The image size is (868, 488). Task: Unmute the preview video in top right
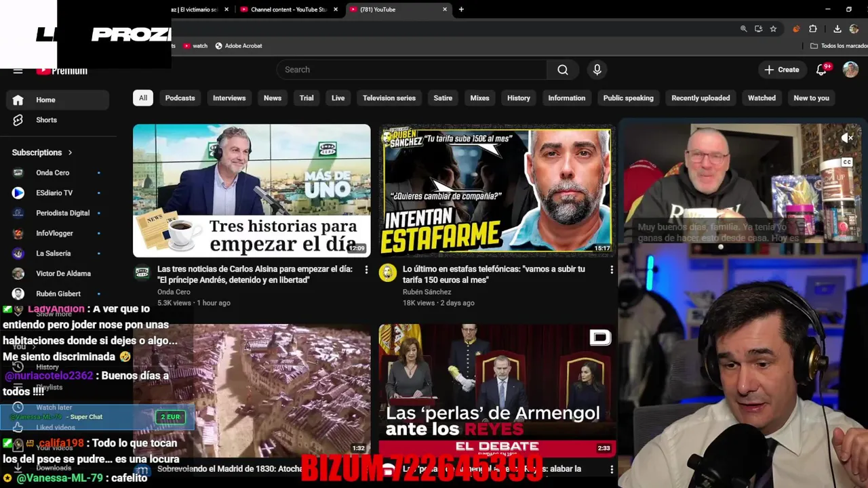[x=847, y=138]
